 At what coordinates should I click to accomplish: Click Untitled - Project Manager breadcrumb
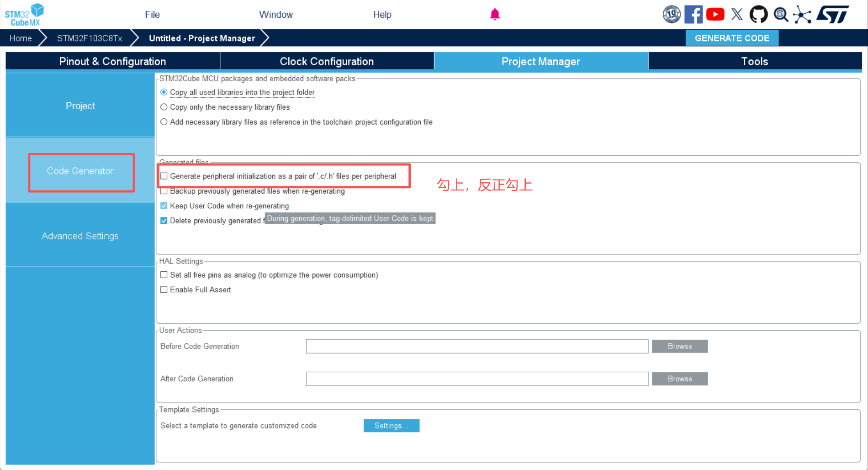(202, 38)
